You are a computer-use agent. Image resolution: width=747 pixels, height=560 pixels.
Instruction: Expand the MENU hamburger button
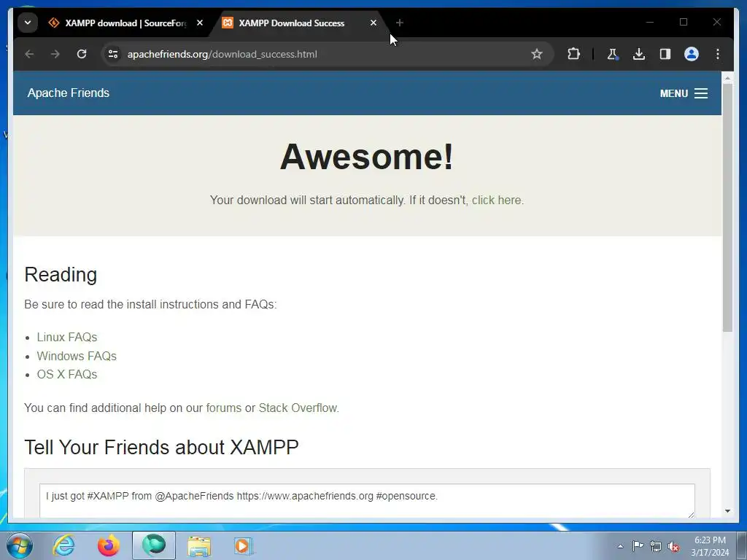pos(684,93)
